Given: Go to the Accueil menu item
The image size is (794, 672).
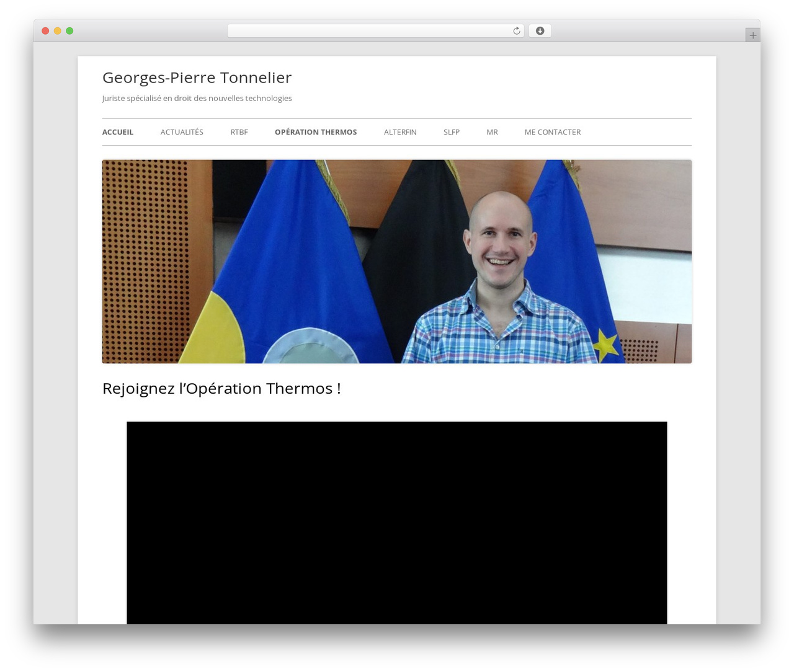Looking at the screenshot, I should coord(118,132).
